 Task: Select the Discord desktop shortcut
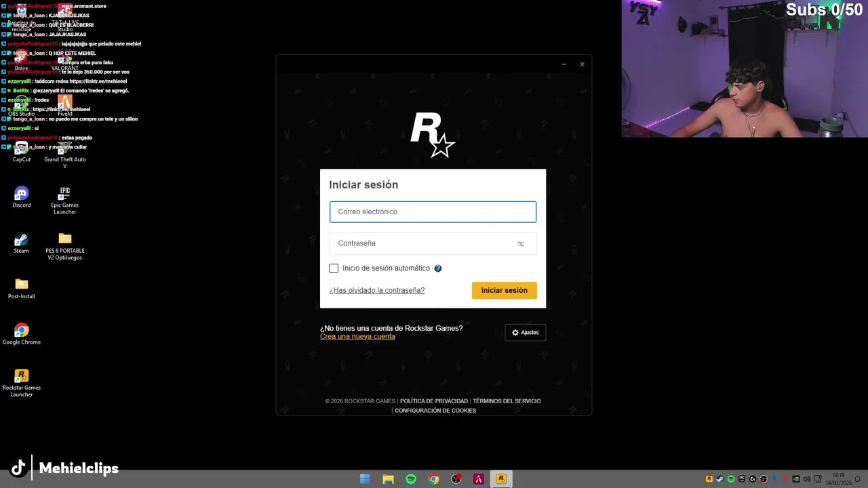coord(22,197)
